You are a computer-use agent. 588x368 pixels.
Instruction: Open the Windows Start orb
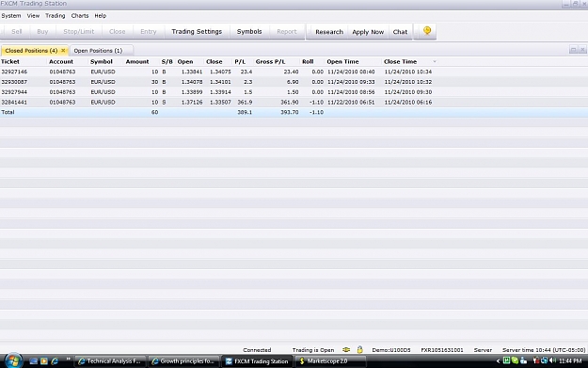[x=13, y=360]
